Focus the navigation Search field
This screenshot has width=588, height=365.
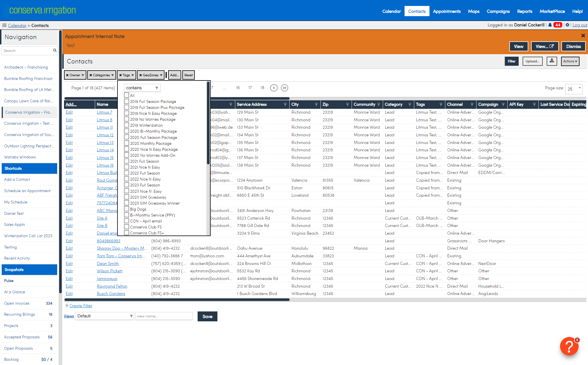point(27,50)
